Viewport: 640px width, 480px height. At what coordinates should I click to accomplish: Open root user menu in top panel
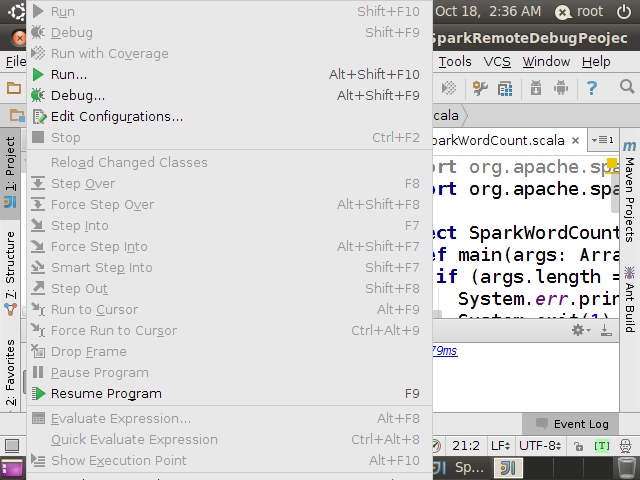(579, 11)
